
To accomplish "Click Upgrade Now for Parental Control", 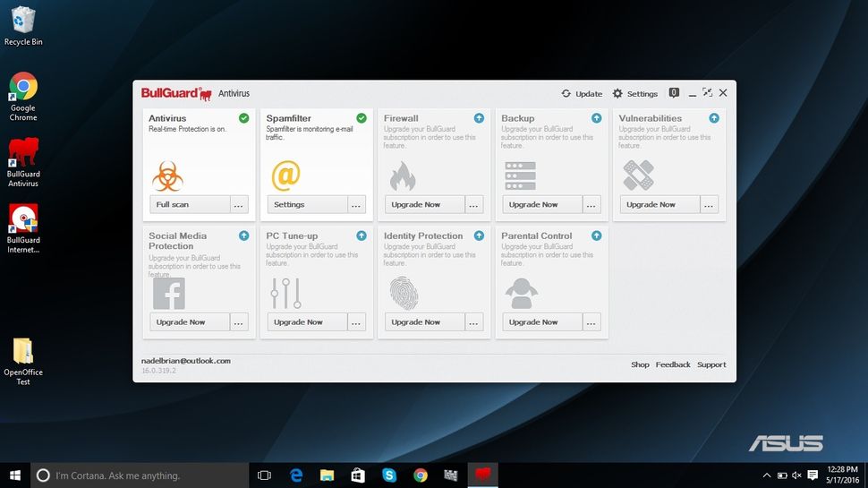I will coord(542,321).
